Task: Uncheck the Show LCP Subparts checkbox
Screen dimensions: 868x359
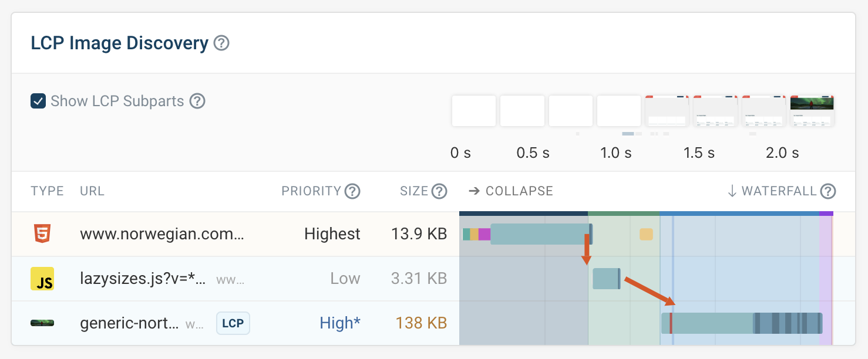Action: point(38,101)
